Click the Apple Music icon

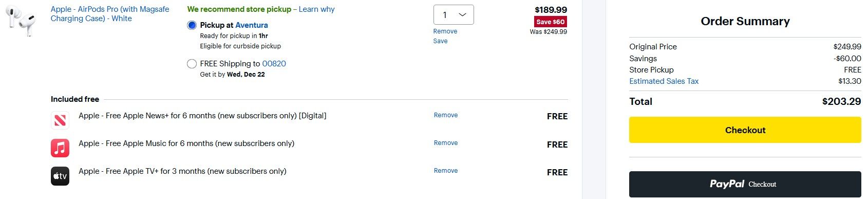click(60, 148)
